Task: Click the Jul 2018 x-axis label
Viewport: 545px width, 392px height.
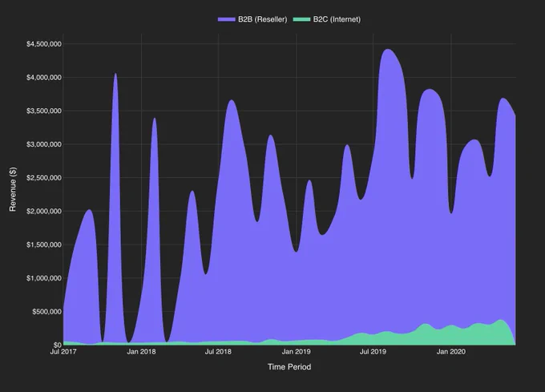Action: click(x=218, y=352)
